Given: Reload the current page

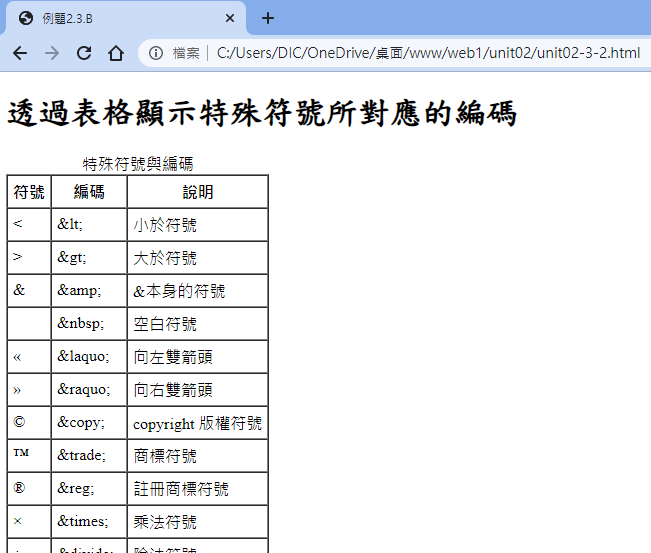Looking at the screenshot, I should pyautogui.click(x=84, y=53).
